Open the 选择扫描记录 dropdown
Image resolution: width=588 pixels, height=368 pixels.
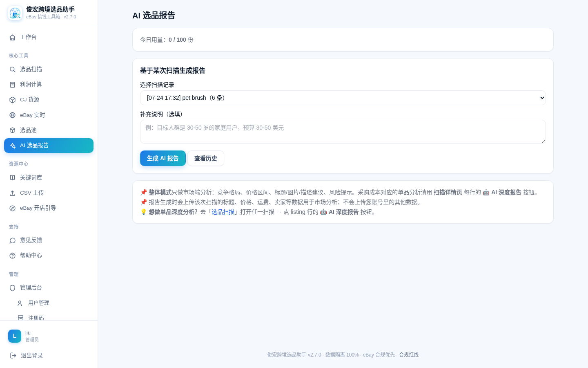(x=343, y=98)
